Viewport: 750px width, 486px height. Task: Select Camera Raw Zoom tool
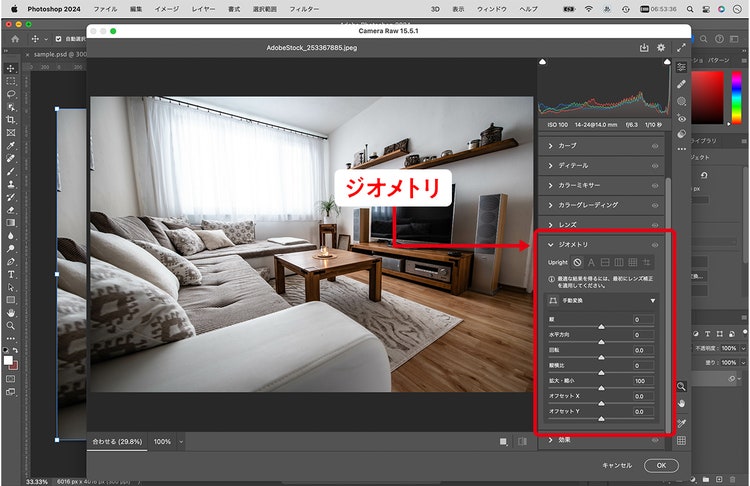[681, 387]
